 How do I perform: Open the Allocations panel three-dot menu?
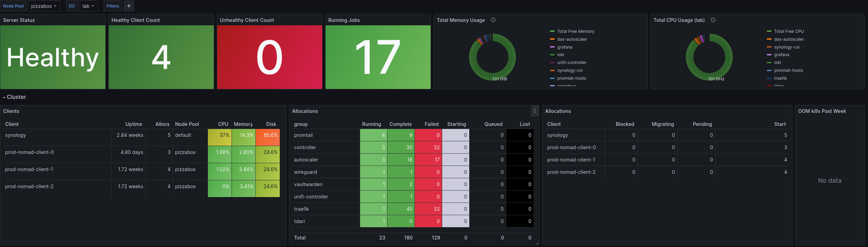[x=535, y=111]
